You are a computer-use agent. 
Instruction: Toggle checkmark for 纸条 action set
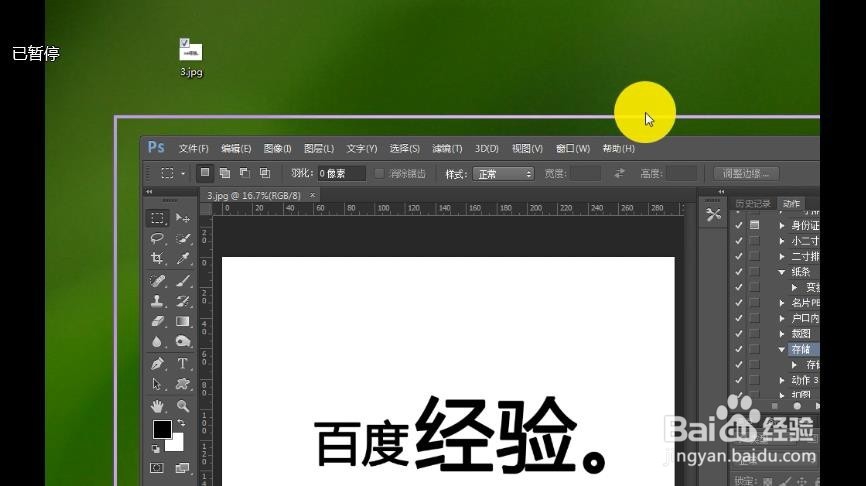point(739,272)
